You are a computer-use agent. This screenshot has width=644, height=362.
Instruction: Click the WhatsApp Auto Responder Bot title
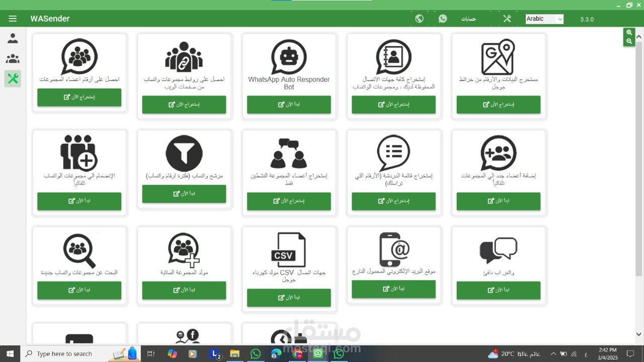289,83
